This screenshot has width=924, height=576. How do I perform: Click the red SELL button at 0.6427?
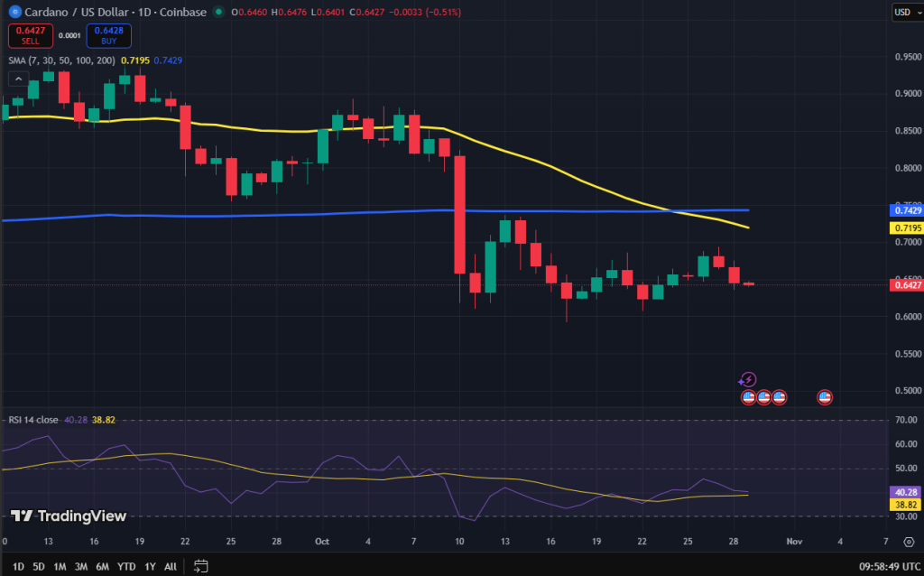point(31,35)
